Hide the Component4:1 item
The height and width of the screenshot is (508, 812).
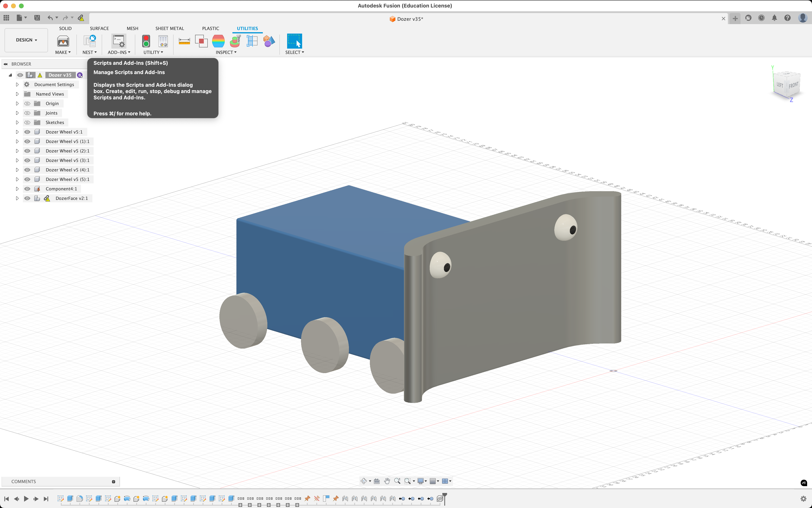pos(27,189)
